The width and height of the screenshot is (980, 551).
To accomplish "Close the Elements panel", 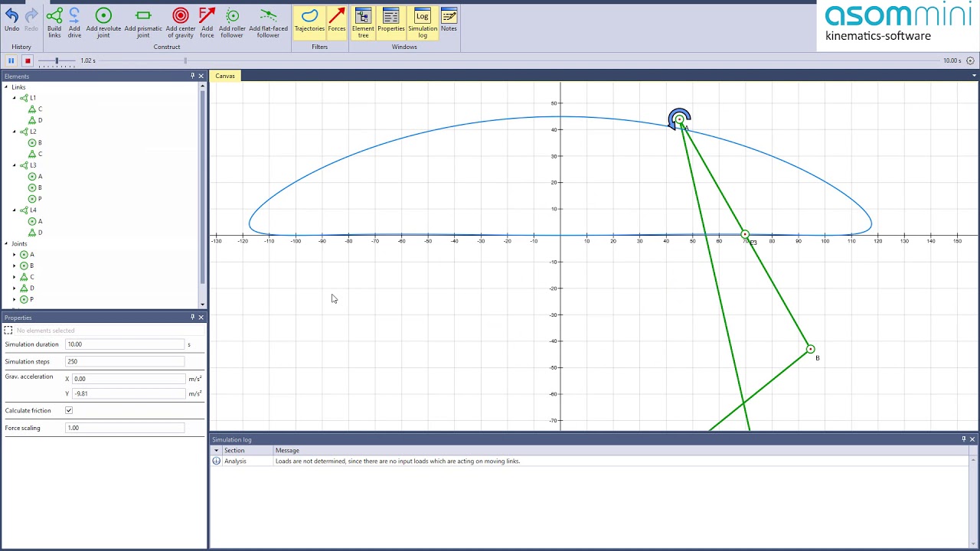I will pos(201,76).
